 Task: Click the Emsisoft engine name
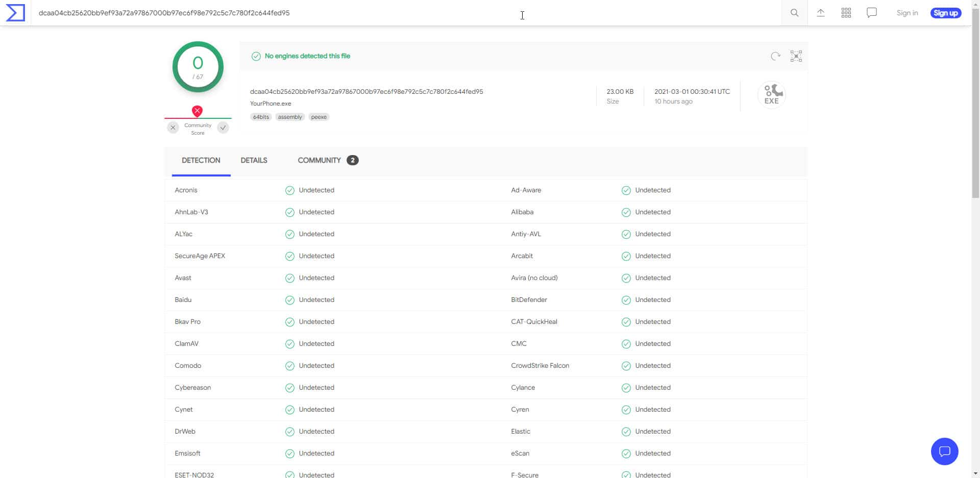pyautogui.click(x=187, y=454)
